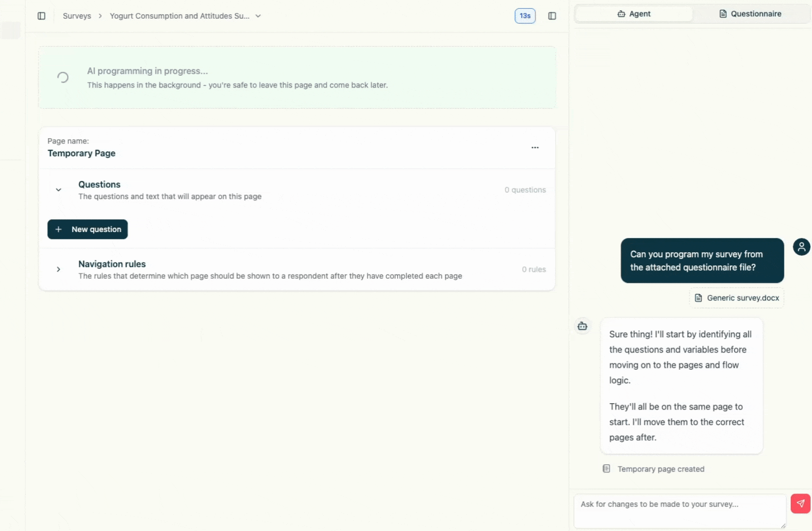Open the Generic survey.docx attachment

[x=743, y=298]
